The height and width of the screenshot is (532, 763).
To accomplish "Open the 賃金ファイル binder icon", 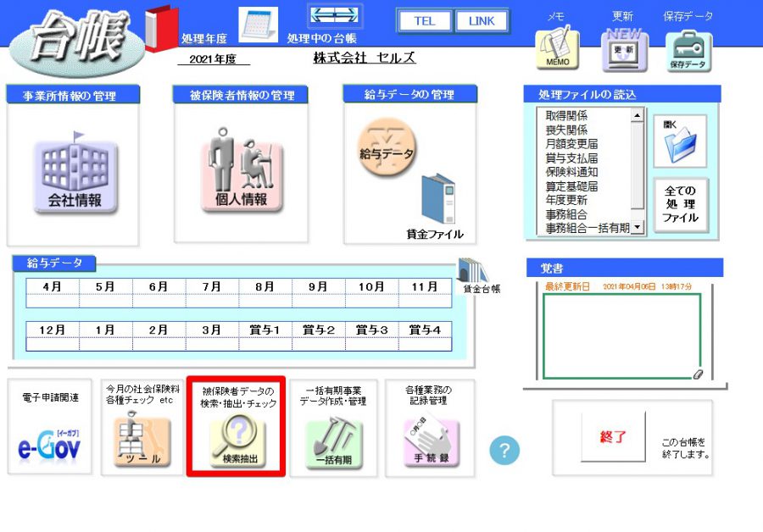I will point(439,199).
